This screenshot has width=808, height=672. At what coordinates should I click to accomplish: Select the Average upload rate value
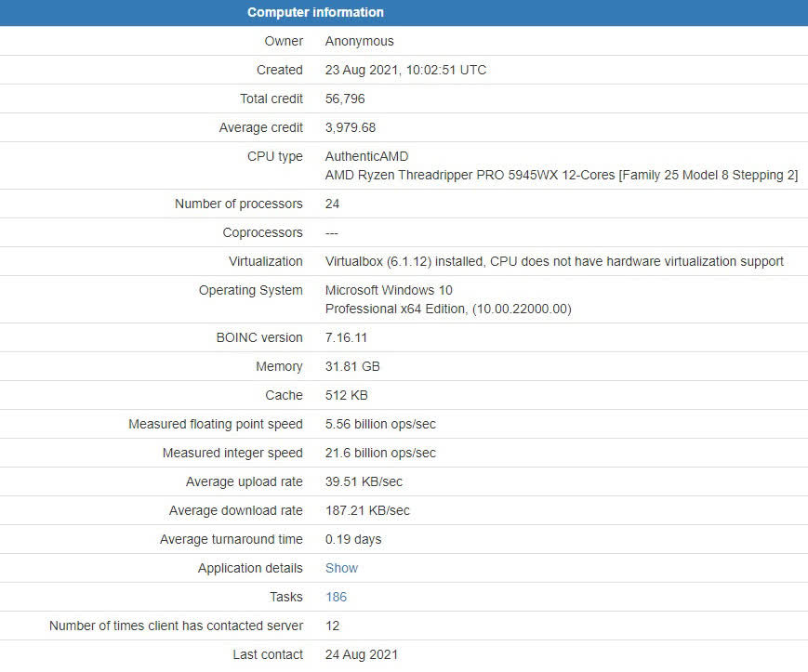(x=364, y=482)
